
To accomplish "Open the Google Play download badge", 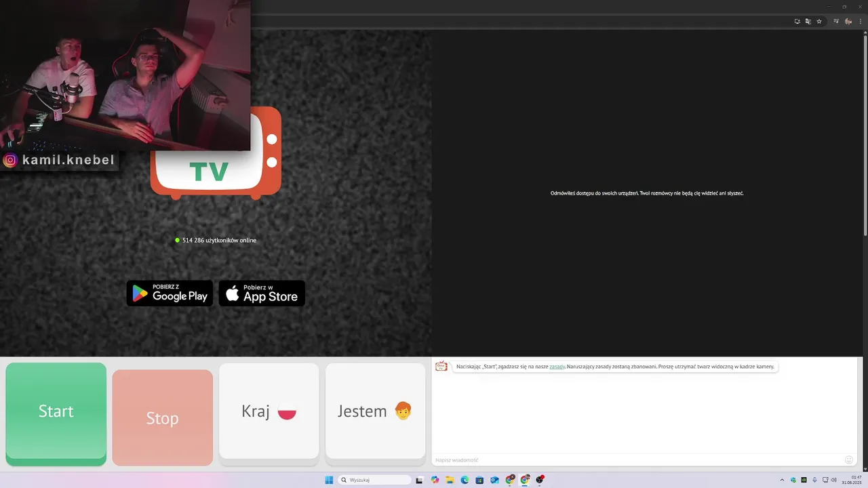I will tap(170, 293).
